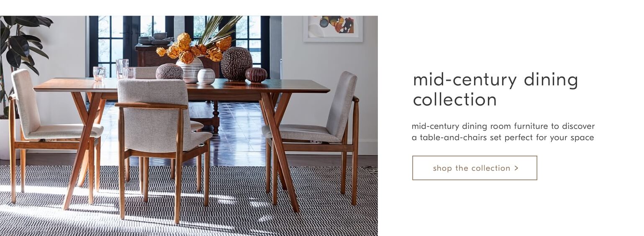Click the dining chair on the right

[312, 136]
